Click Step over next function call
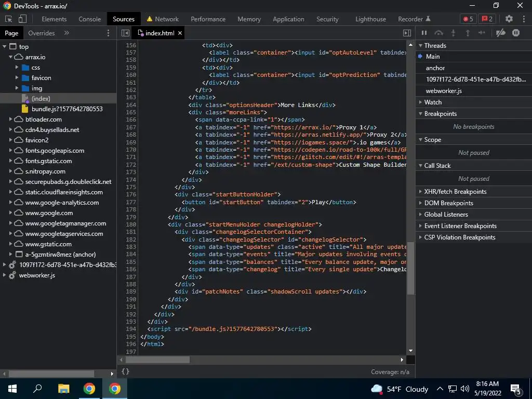Image resolution: width=532 pixels, height=399 pixels. click(x=438, y=33)
